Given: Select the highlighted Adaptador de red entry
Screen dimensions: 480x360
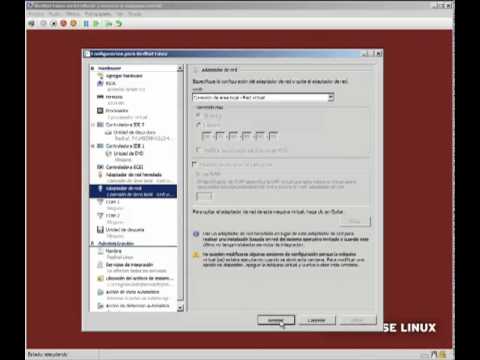Looking at the screenshot, I should click(x=133, y=191).
